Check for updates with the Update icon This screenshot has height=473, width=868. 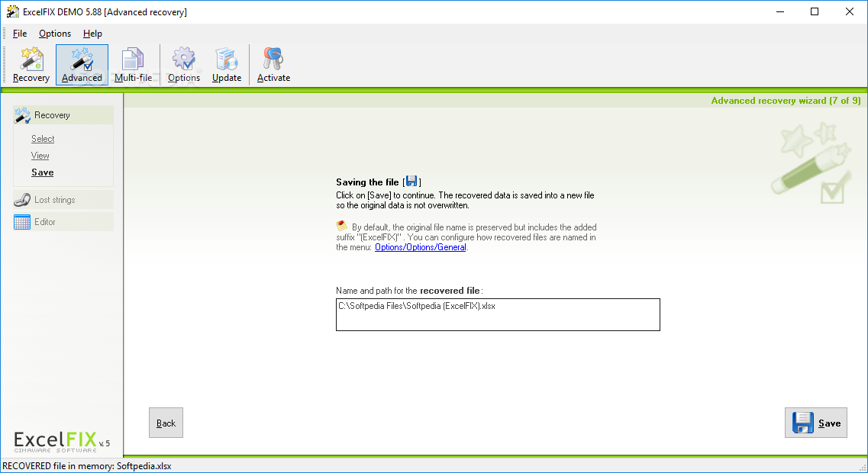click(x=227, y=65)
